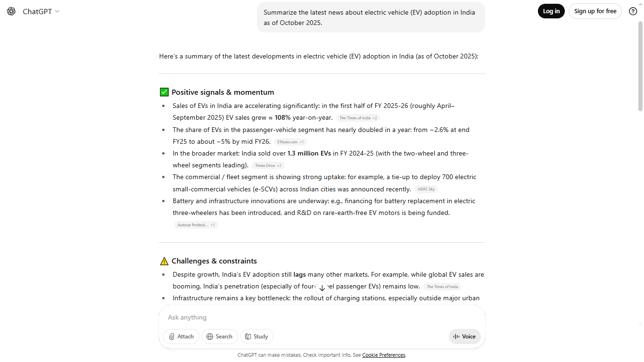Open the help question mark icon
The image size is (644, 362).
[633, 11]
